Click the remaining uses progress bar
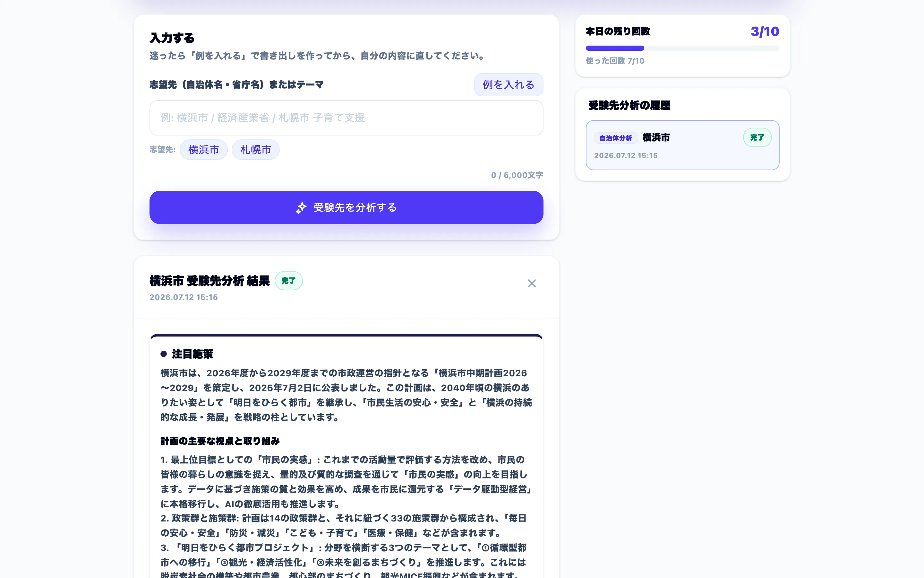 coord(682,48)
